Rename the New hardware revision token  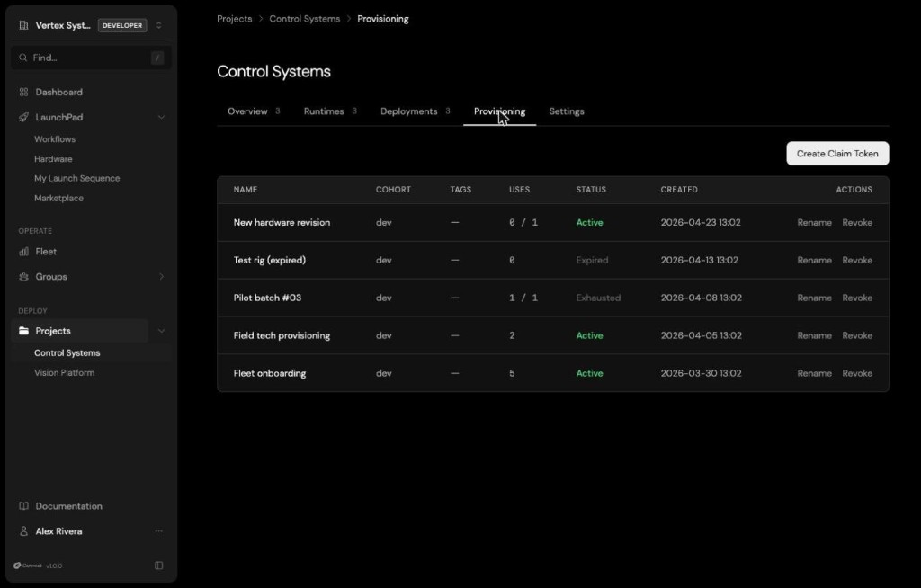click(x=814, y=223)
